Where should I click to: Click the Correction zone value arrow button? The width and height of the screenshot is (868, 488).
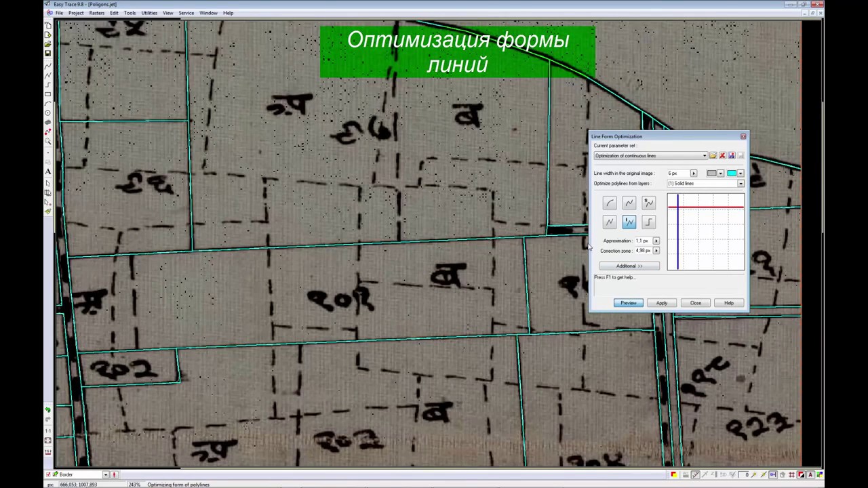[656, 251]
